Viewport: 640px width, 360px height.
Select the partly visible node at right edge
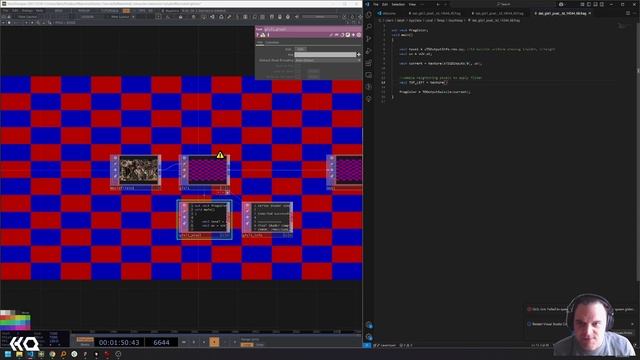pos(345,172)
